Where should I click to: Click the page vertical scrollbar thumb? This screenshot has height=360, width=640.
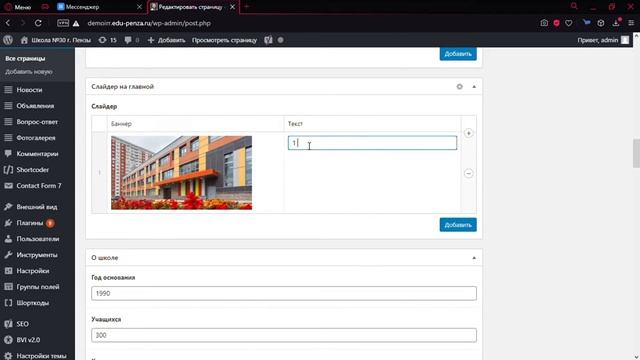(636, 153)
